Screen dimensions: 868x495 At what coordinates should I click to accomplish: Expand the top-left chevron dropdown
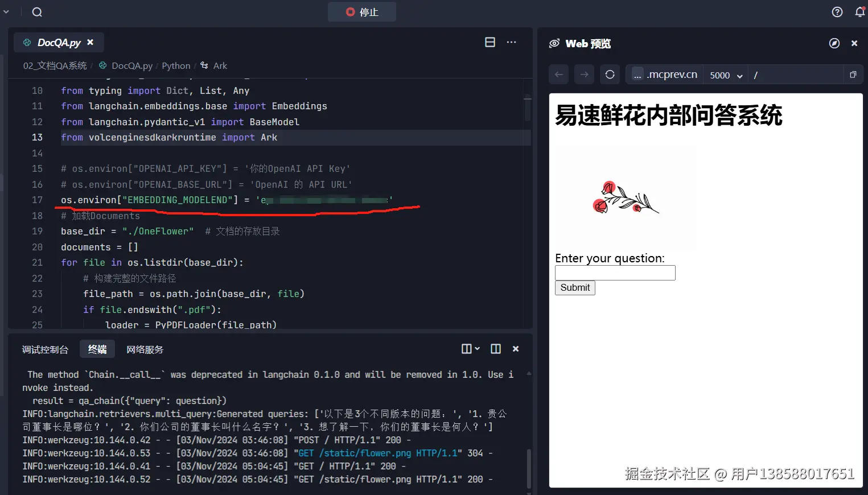click(x=6, y=12)
